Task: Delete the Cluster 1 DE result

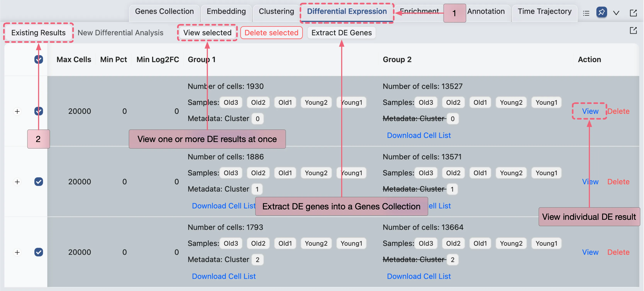Action: 618,182
